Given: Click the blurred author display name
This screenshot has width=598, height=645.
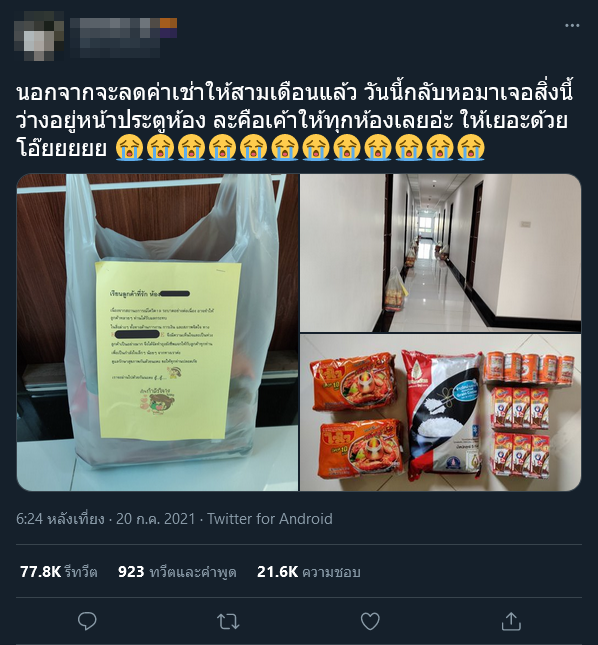Looking at the screenshot, I should coord(123,28).
